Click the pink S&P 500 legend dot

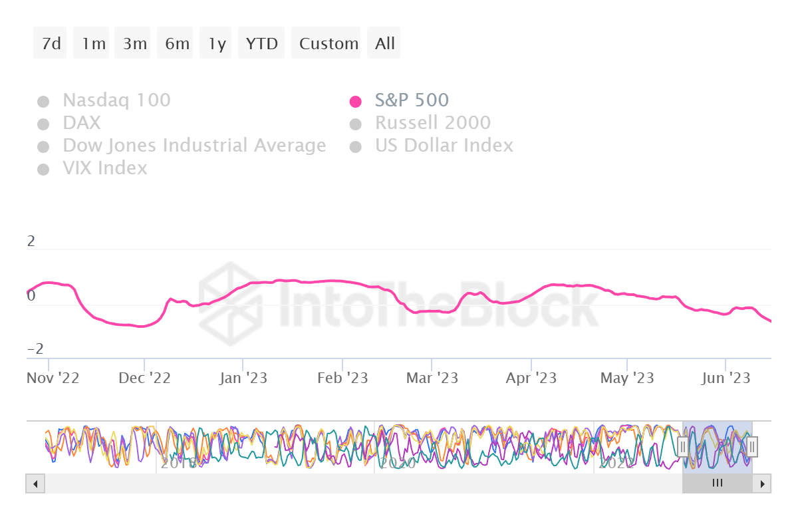pyautogui.click(x=357, y=100)
